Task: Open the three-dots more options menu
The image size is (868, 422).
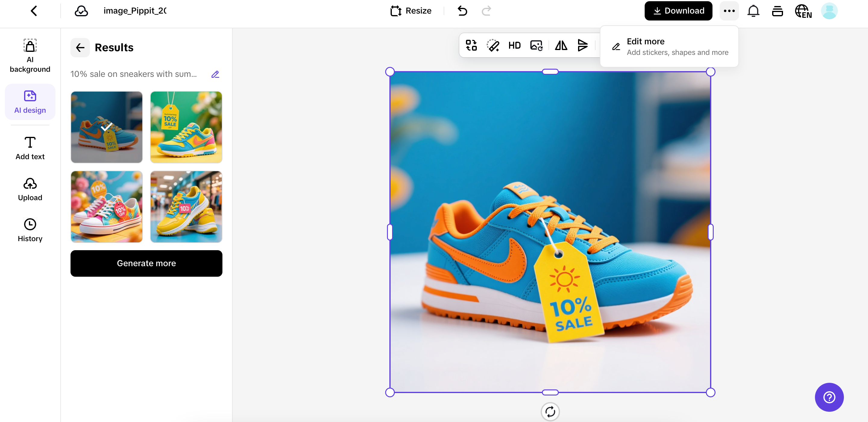Action: 729,11
